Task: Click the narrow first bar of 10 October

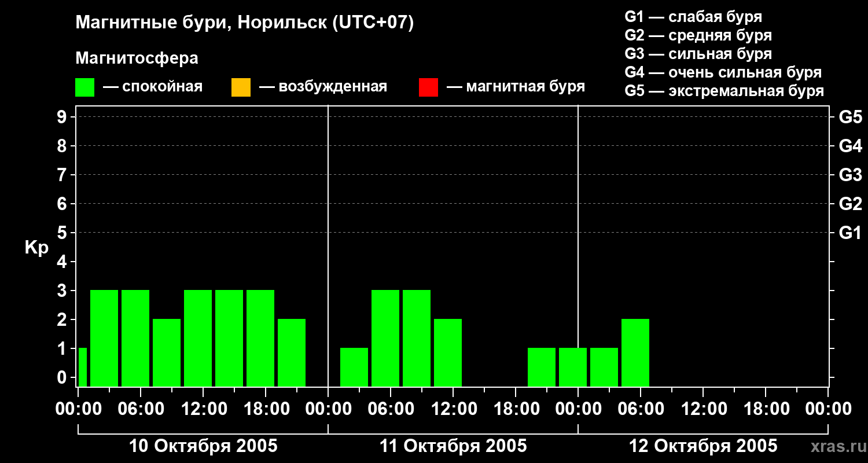Action: coord(82,367)
